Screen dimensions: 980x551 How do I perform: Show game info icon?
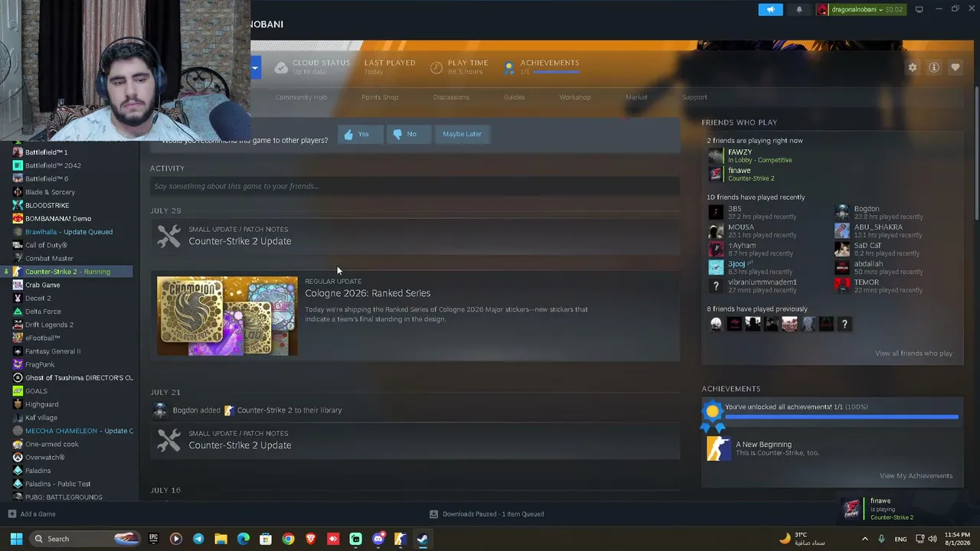(x=934, y=67)
